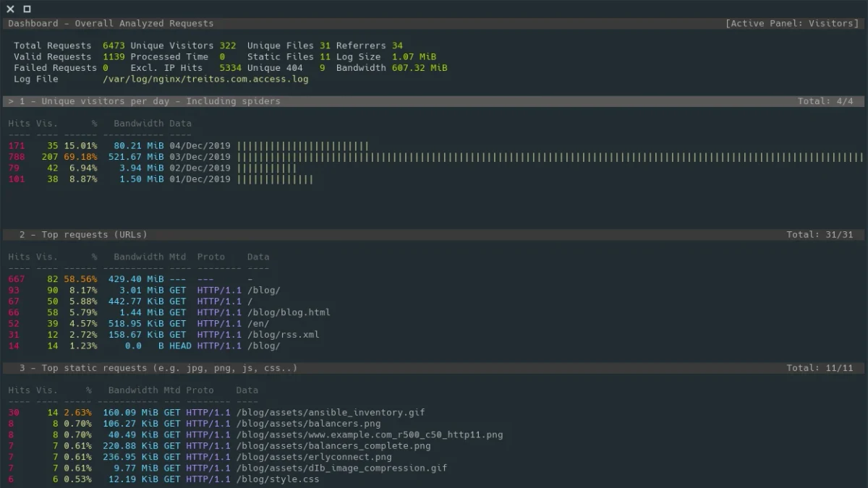868x488 pixels.
Task: Click the Referrers value 34
Action: pyautogui.click(x=397, y=46)
